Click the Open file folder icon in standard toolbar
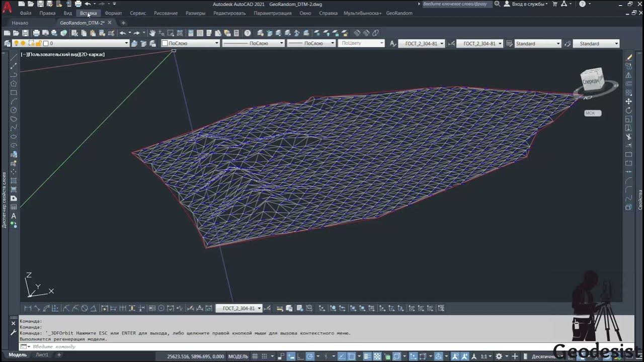 [x=16, y=33]
